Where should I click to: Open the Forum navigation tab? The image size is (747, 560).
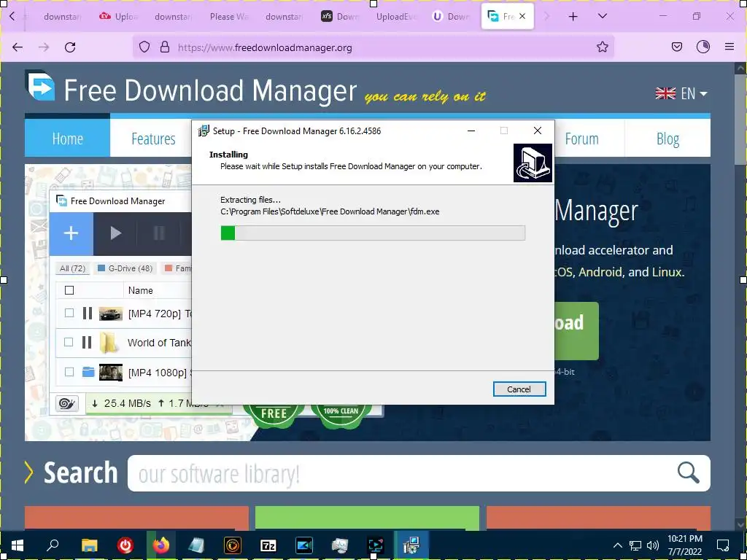(x=581, y=139)
